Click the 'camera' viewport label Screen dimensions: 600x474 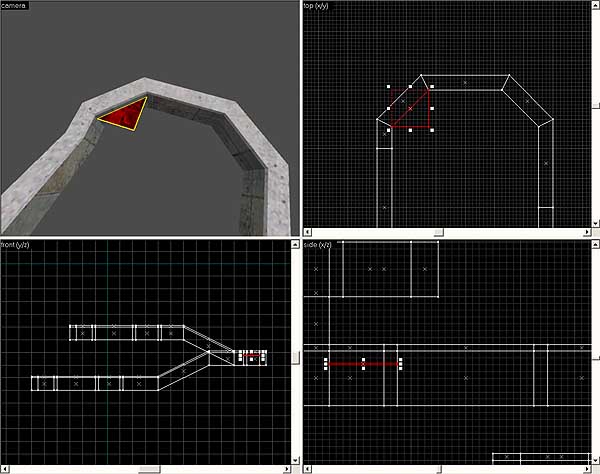(14, 5)
